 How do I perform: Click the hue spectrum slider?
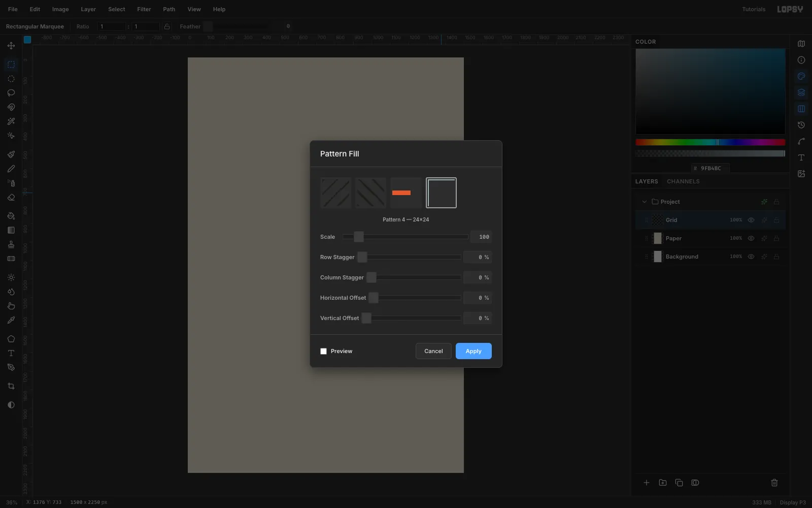pyautogui.click(x=710, y=142)
